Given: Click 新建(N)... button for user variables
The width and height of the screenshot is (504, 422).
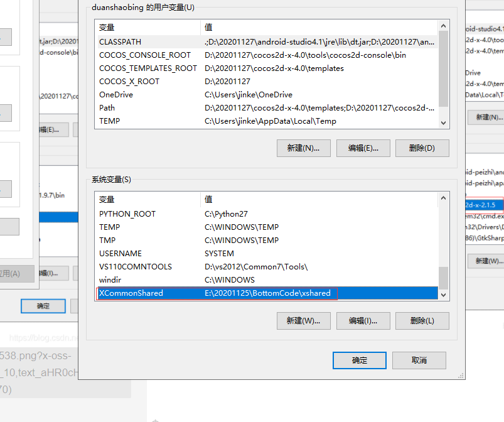Looking at the screenshot, I should [x=303, y=148].
